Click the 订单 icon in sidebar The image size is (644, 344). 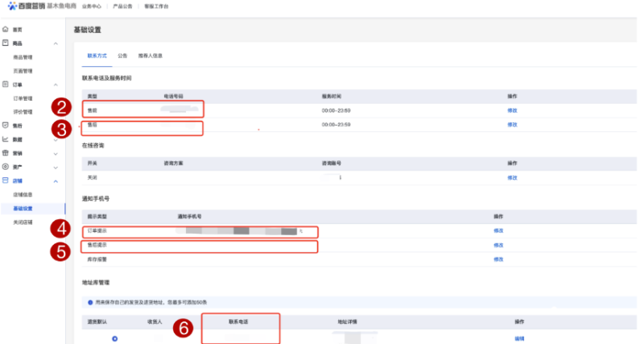pos(6,84)
